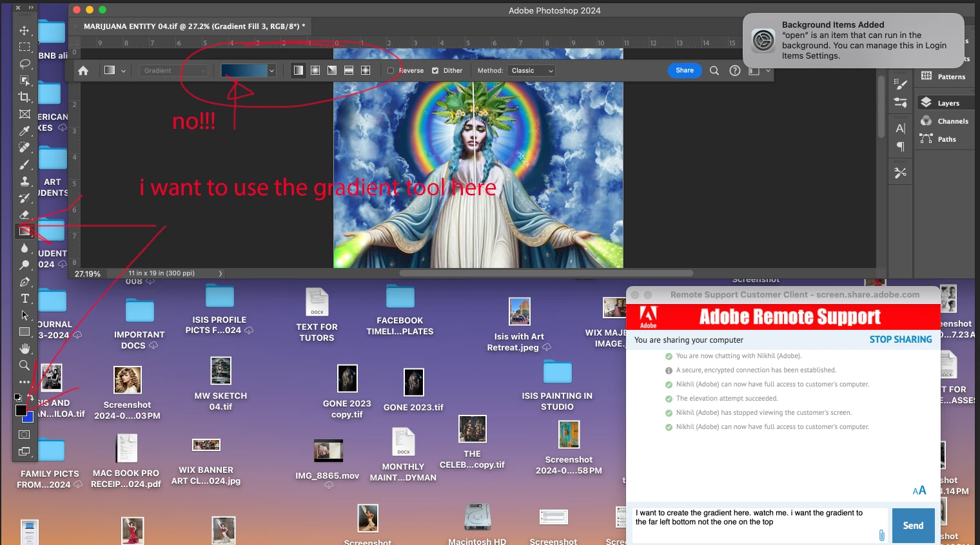Select the Frame tool
Screen dimensions: 980x545
click(x=24, y=114)
